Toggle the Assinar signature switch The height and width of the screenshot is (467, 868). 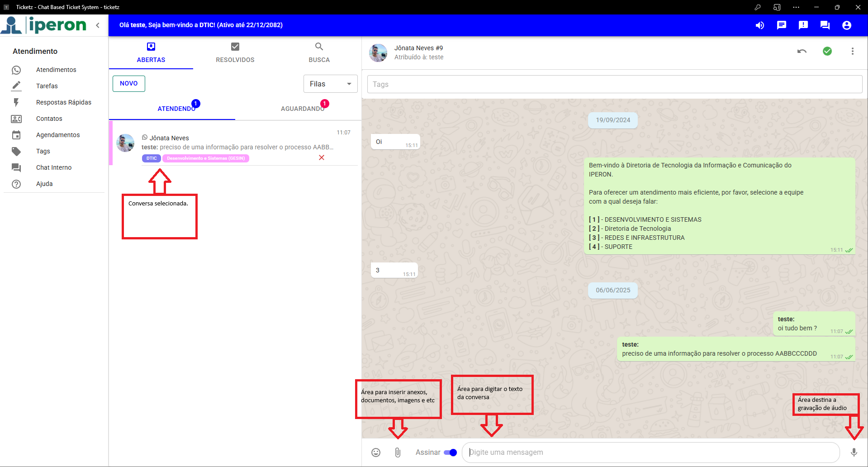(x=450, y=452)
